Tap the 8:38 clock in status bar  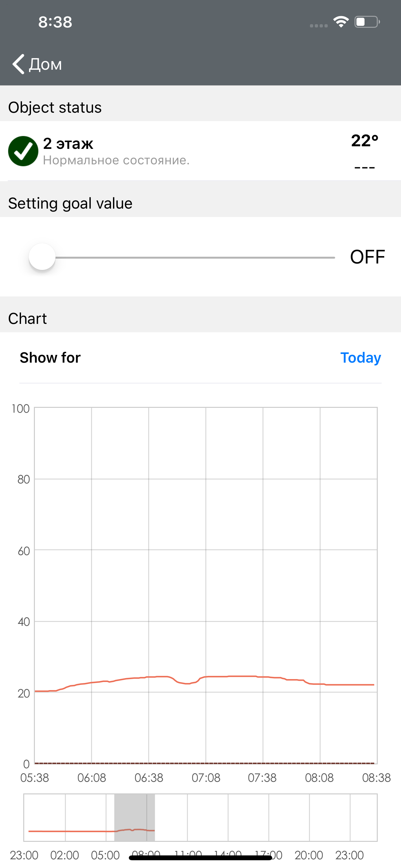[55, 22]
